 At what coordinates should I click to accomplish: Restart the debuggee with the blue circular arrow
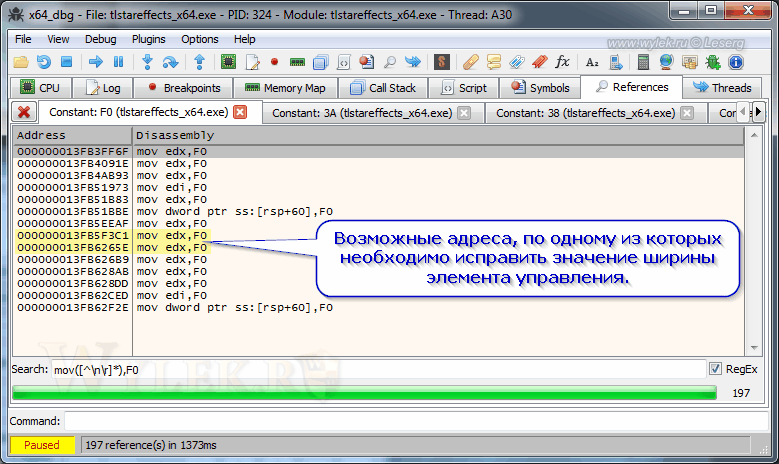click(x=44, y=62)
